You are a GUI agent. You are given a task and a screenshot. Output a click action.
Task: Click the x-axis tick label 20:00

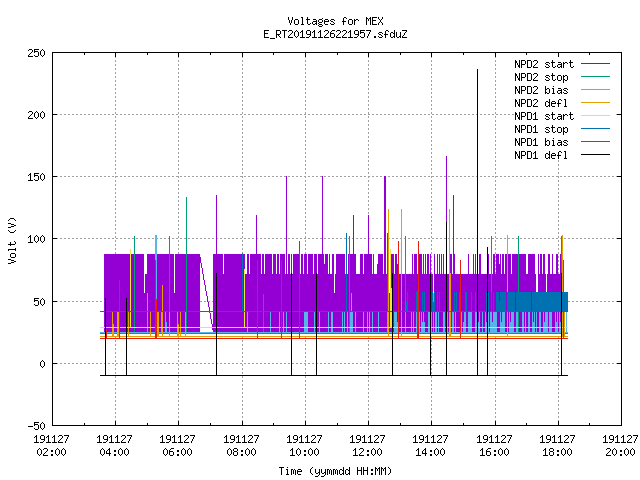[x=621, y=453]
